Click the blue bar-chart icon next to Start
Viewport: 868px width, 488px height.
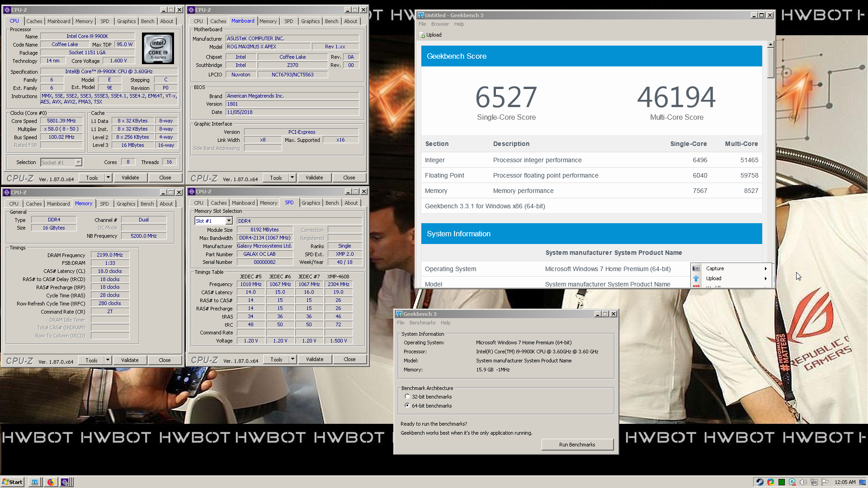coord(35,482)
